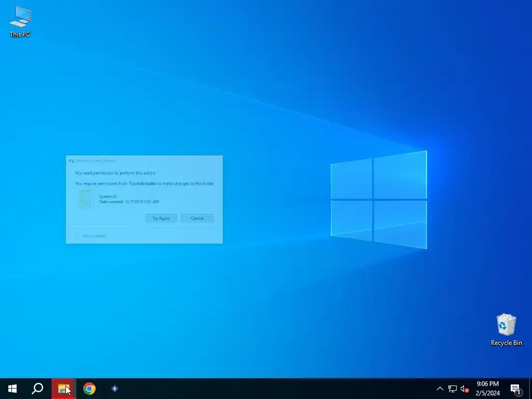Viewport: 532px width, 399px height.
Task: Open the taskbar search
Action: point(37,389)
